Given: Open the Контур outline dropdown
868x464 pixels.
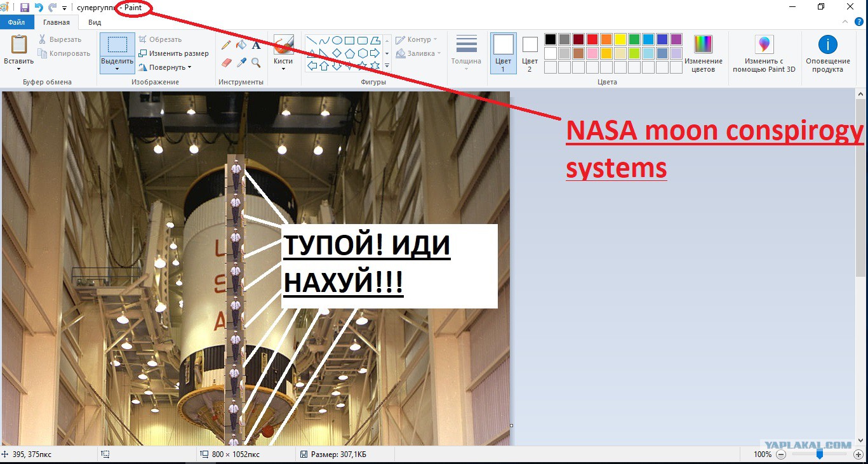Looking at the screenshot, I should pos(417,39).
